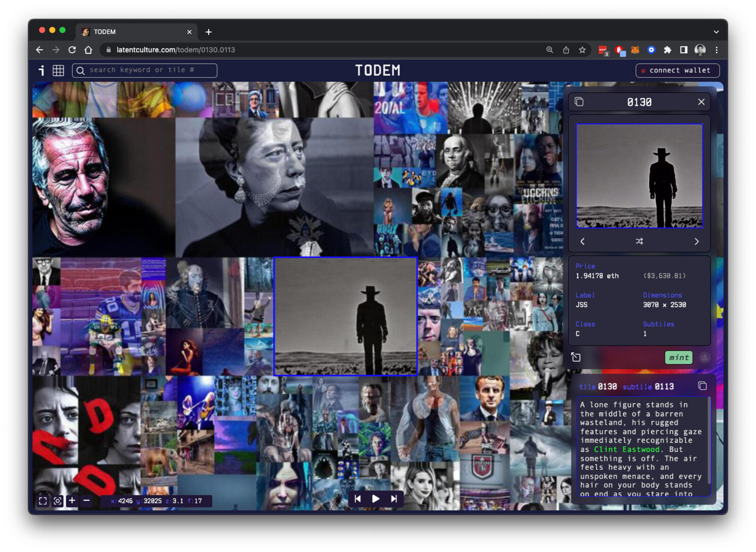Skip forward with the next-track control
Screen dimensions: 756x552
tap(394, 499)
